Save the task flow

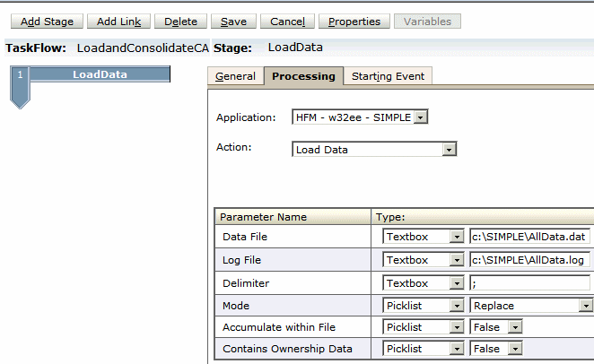click(x=233, y=21)
